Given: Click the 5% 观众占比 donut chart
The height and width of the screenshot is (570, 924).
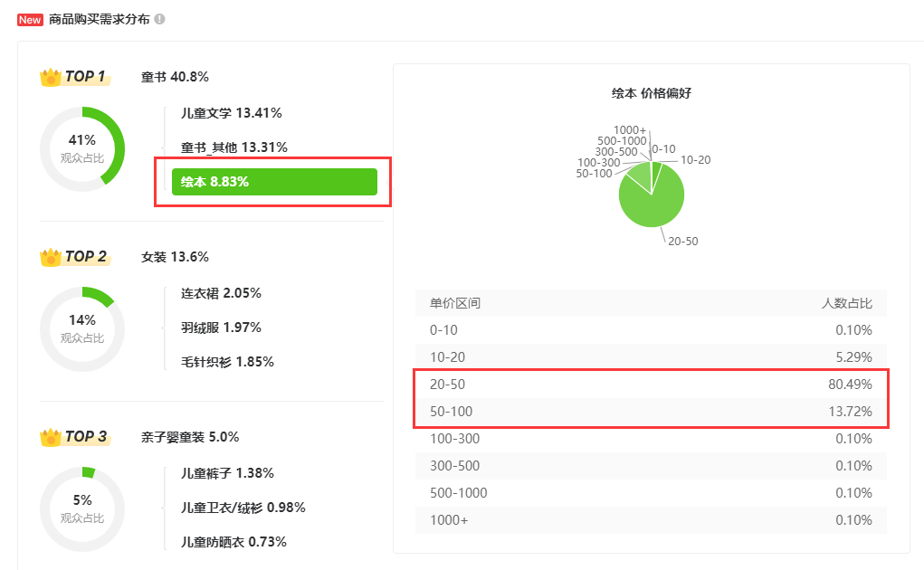Looking at the screenshot, I should coord(82,508).
